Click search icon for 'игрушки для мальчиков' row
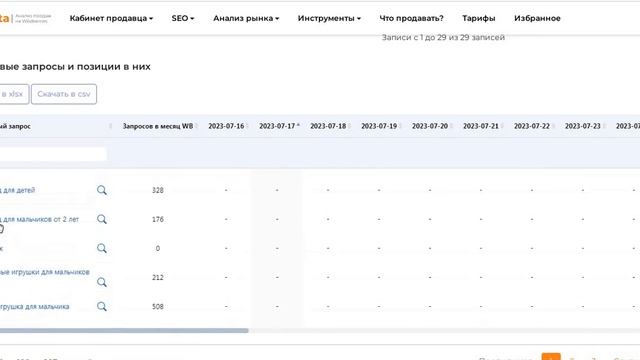Screen dimensions: 640x360 (102, 282)
